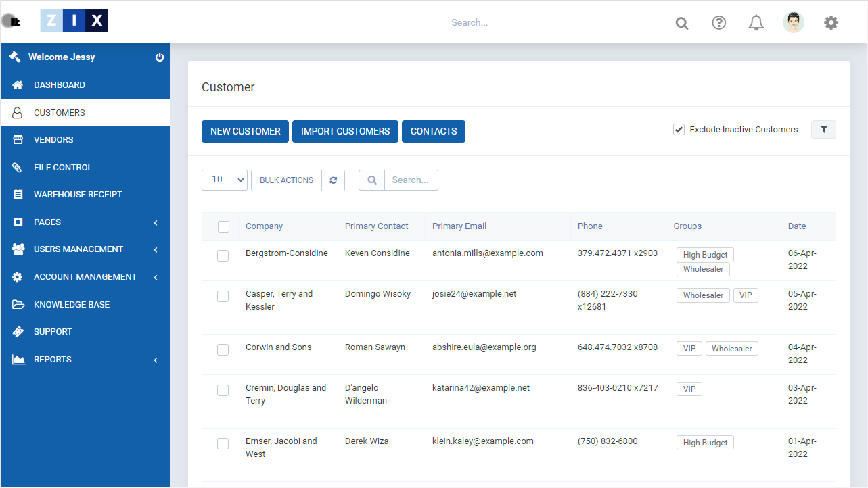Viewport: 868px width, 488px height.
Task: Toggle Exclude Inactive Customers checkbox
Action: [x=679, y=130]
